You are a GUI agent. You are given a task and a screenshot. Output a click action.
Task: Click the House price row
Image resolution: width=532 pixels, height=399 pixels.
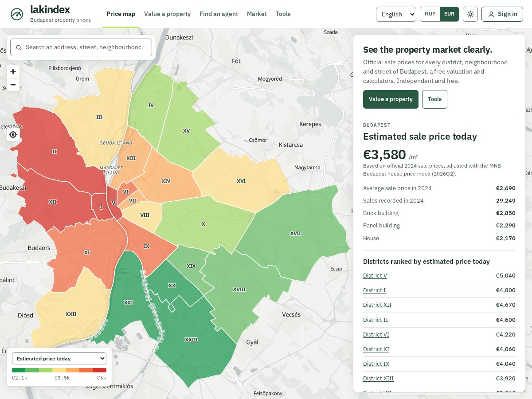[439, 239]
